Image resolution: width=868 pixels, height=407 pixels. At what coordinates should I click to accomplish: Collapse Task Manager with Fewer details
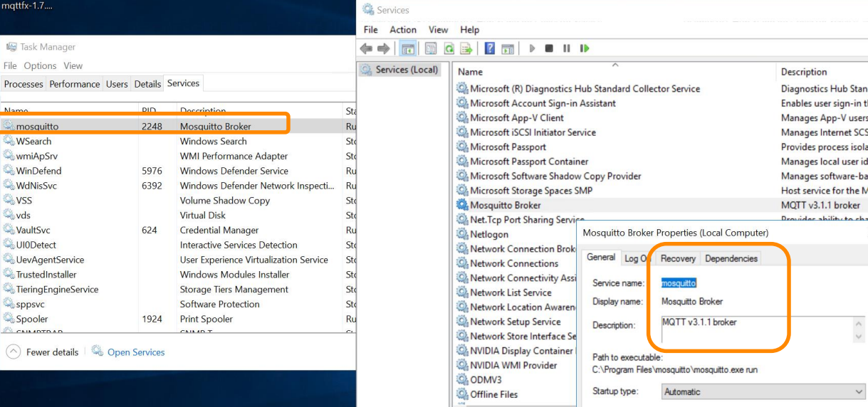click(44, 352)
